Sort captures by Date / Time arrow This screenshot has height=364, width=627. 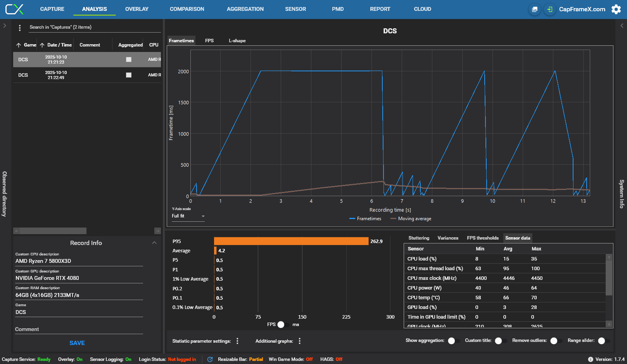coord(42,45)
